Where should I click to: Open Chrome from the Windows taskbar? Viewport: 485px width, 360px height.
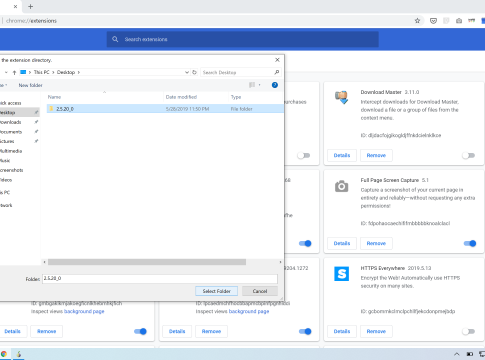(x=4, y=354)
